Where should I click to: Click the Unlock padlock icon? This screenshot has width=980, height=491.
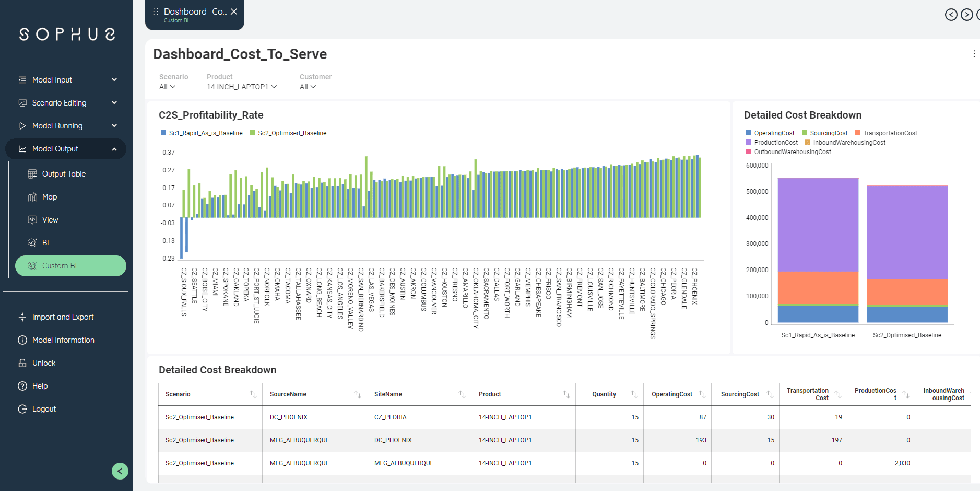click(22, 363)
